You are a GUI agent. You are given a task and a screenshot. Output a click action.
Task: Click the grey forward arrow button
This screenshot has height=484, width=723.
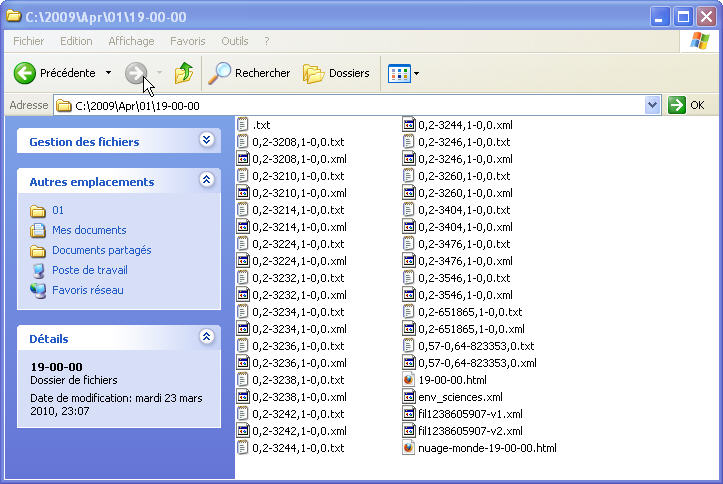click(136, 73)
